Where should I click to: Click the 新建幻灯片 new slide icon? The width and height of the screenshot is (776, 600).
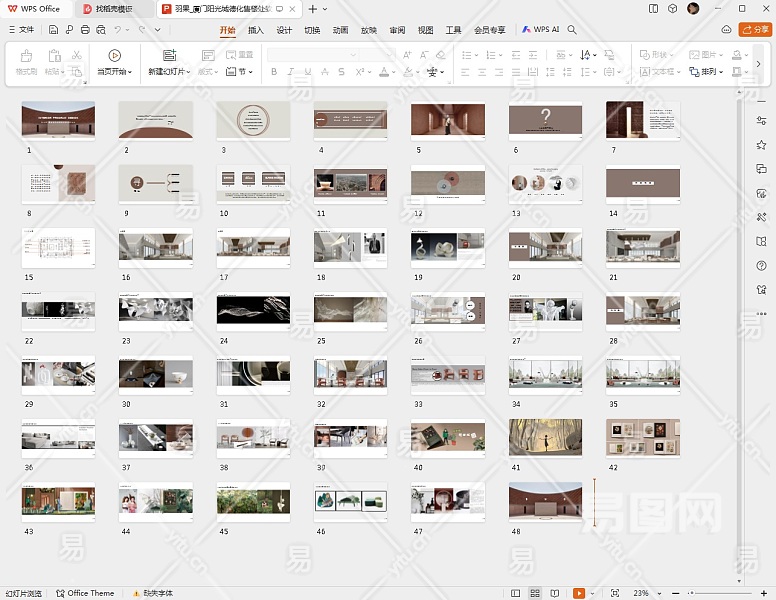point(169,56)
